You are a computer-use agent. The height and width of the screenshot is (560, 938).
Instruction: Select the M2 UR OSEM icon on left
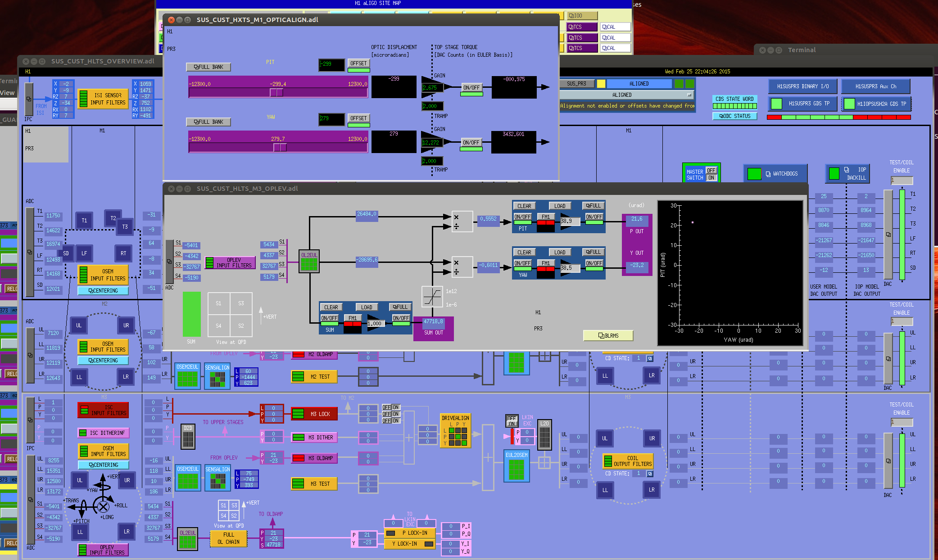click(126, 325)
